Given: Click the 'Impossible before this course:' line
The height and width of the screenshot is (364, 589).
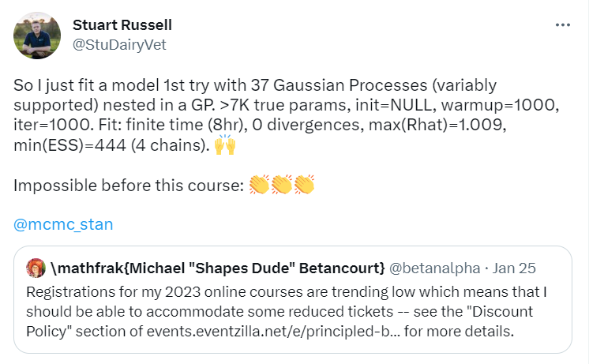Looking at the screenshot, I should click(x=129, y=186).
